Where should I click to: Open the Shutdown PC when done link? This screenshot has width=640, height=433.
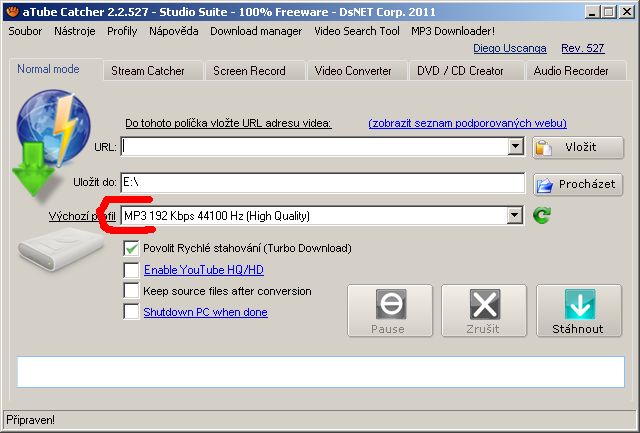click(205, 312)
